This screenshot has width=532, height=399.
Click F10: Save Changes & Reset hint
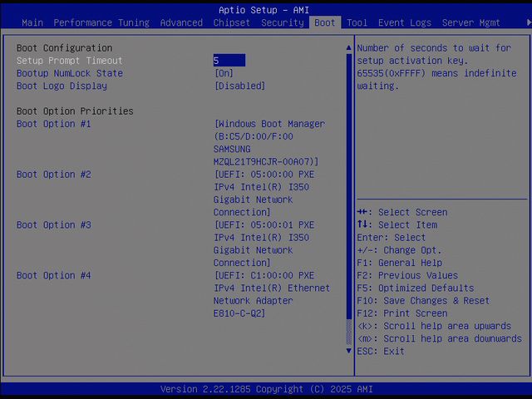pyautogui.click(x=423, y=301)
